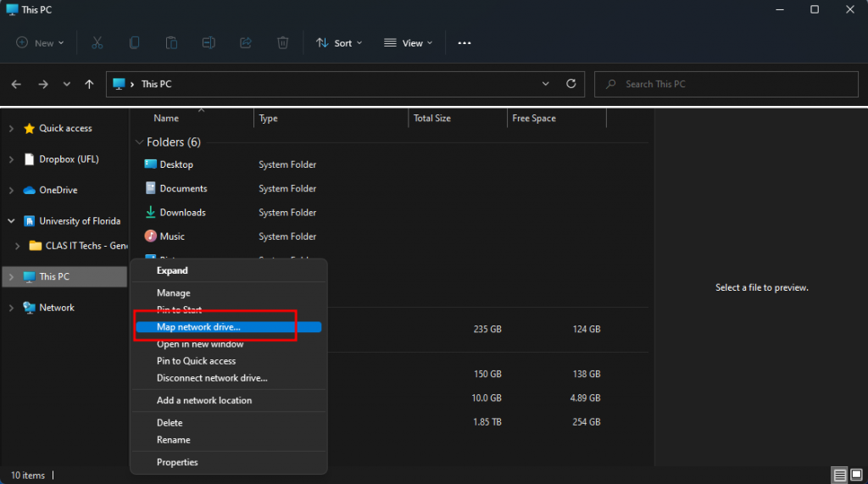Switch to large thumbnails view icon
The image size is (868, 484).
pyautogui.click(x=856, y=475)
